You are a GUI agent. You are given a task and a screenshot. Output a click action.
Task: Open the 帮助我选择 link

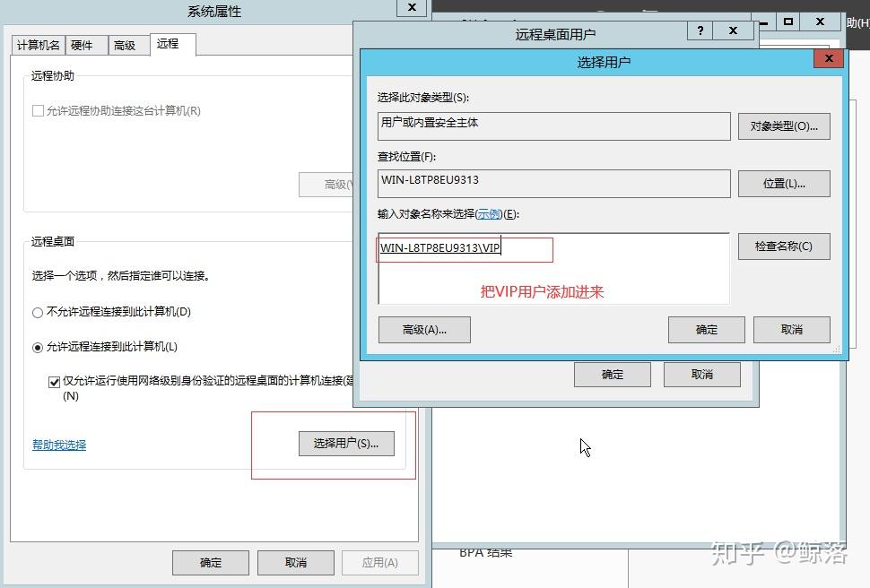point(57,443)
